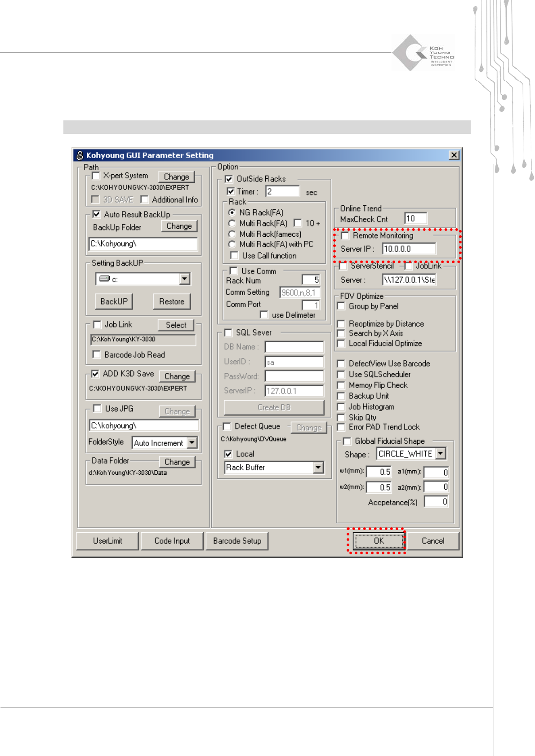Enable Remote Monitoring checkbox

pyautogui.click(x=345, y=235)
